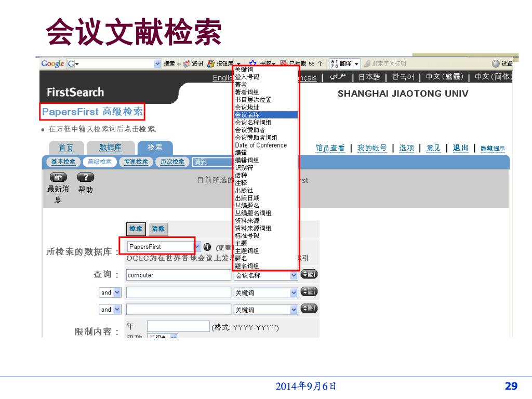Screen dimensions: 532x399
Task: Open the 历次检索 sub-tab
Action: (x=172, y=162)
